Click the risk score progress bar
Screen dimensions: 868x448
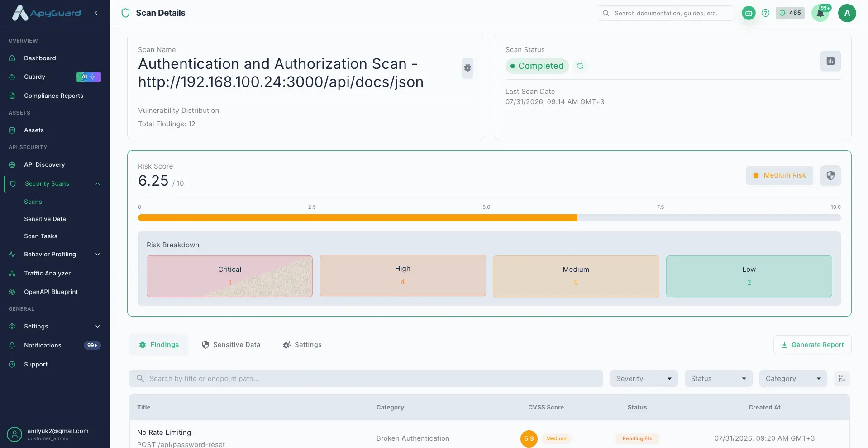489,218
